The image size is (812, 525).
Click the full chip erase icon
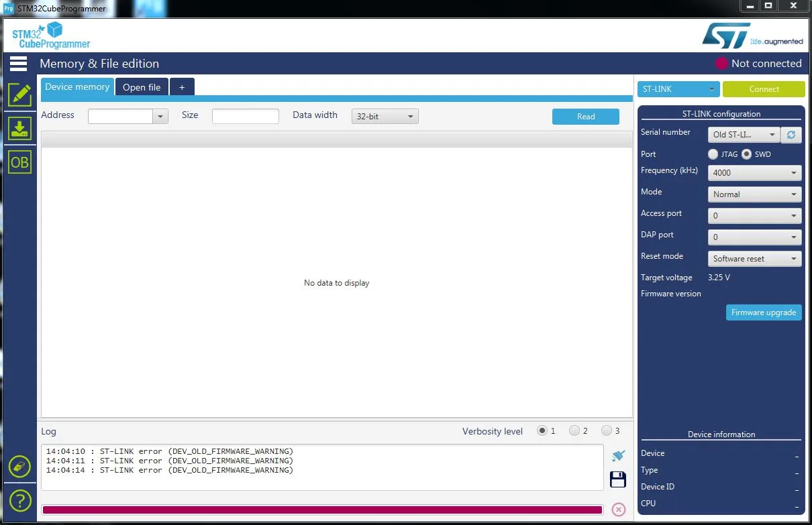pos(19,466)
